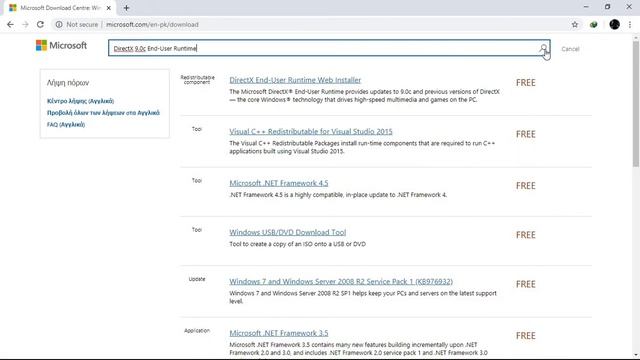640x360 pixels.
Task: Click the DirectX End-User Runtime description text
Action: 364,96
